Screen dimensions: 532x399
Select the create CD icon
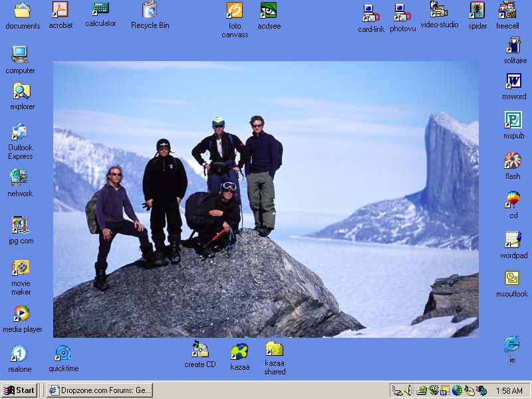pyautogui.click(x=200, y=349)
